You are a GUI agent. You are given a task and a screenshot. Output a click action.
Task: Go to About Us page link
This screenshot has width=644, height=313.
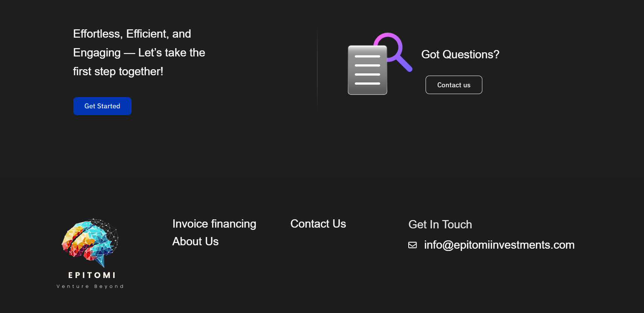tap(195, 242)
